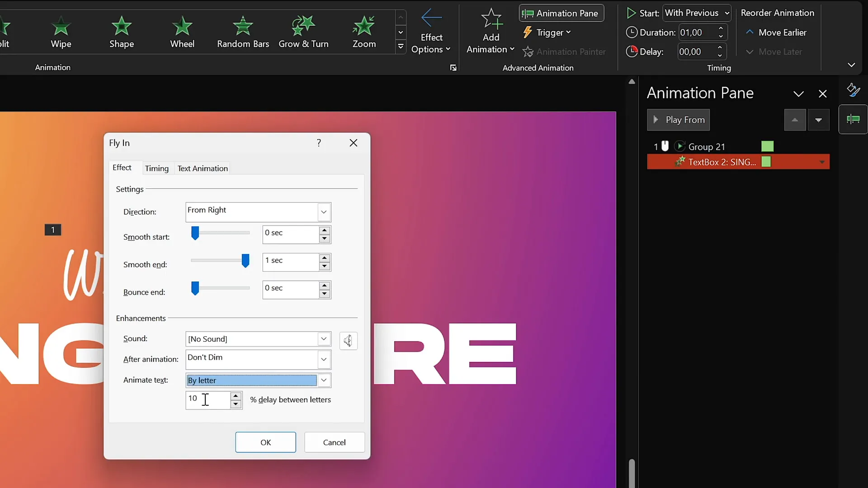Click the Smooth end slider handle

click(245, 261)
